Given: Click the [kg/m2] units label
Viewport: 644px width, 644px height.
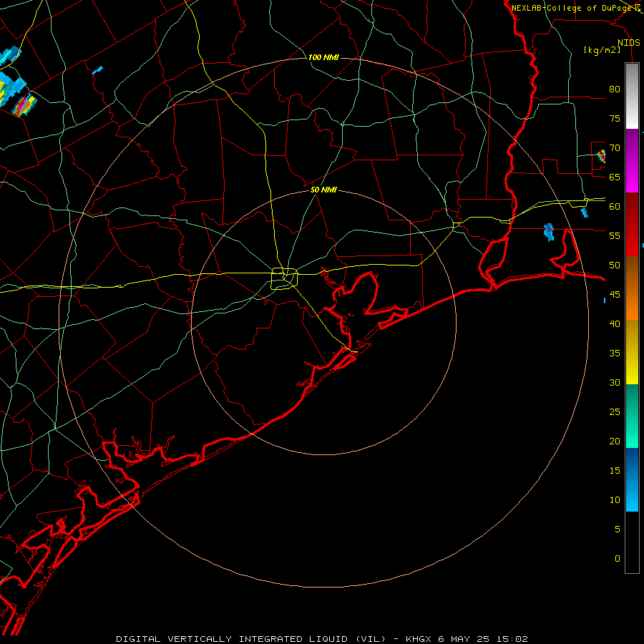Looking at the screenshot, I should pos(602,50).
